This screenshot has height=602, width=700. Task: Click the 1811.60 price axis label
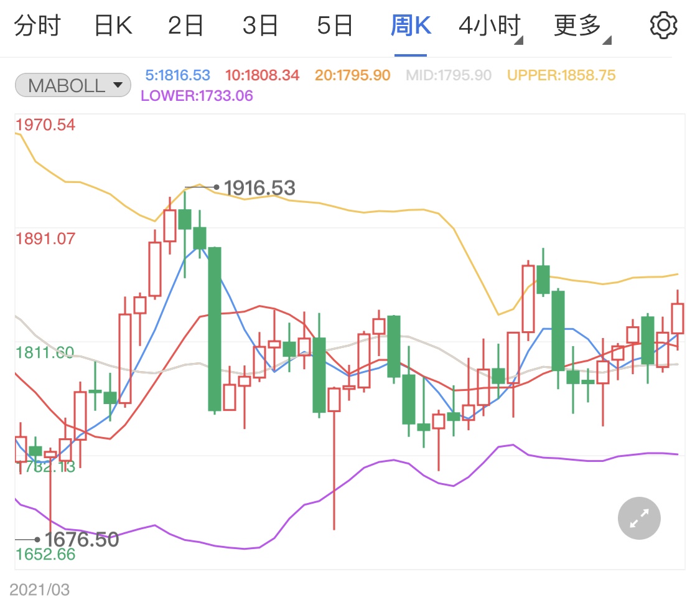pyautogui.click(x=45, y=353)
